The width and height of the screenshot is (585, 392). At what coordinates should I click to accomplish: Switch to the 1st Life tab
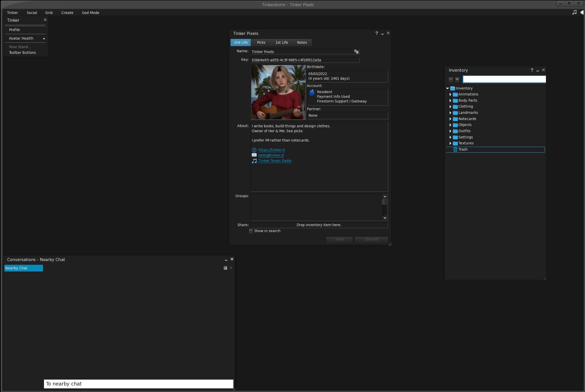[x=282, y=42]
